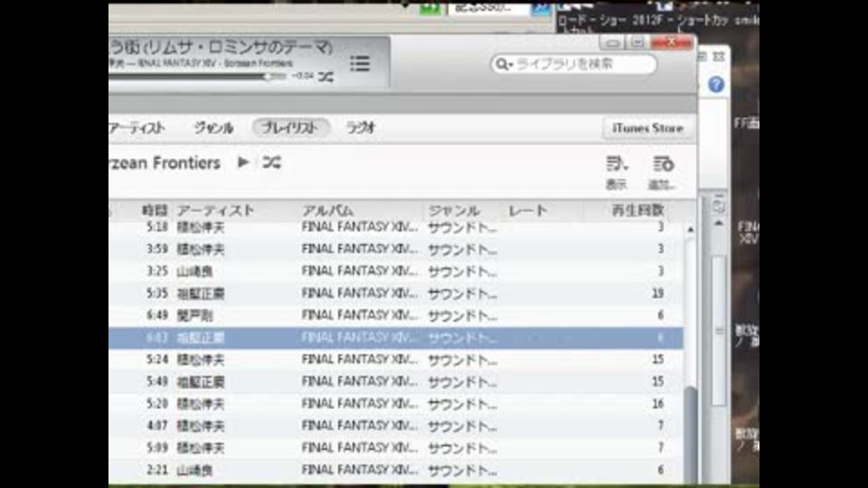The width and height of the screenshot is (868, 488).
Task: Maximize the iTunes window
Action: click(637, 42)
